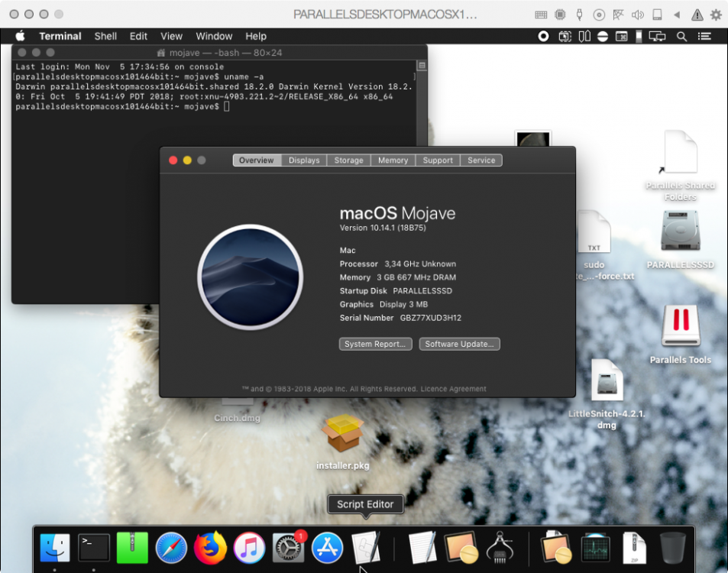Select the Parallels Tools desktop volume
This screenshot has height=573, width=728.
pos(680,335)
